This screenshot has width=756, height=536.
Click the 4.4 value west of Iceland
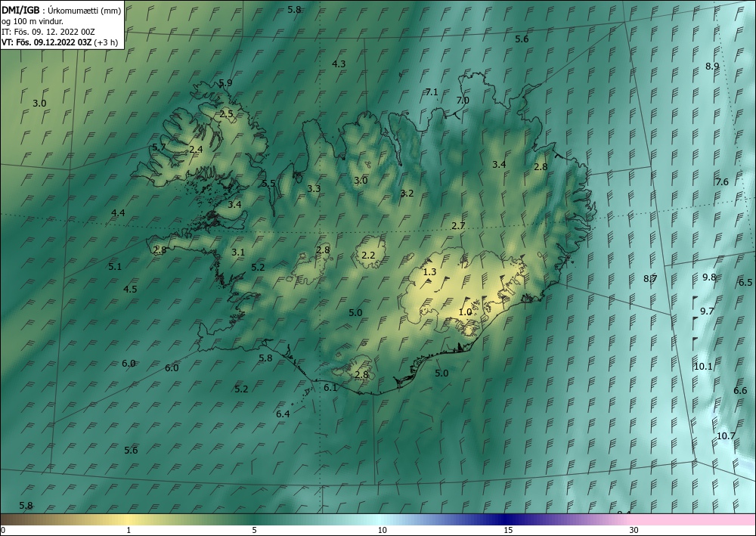(118, 212)
